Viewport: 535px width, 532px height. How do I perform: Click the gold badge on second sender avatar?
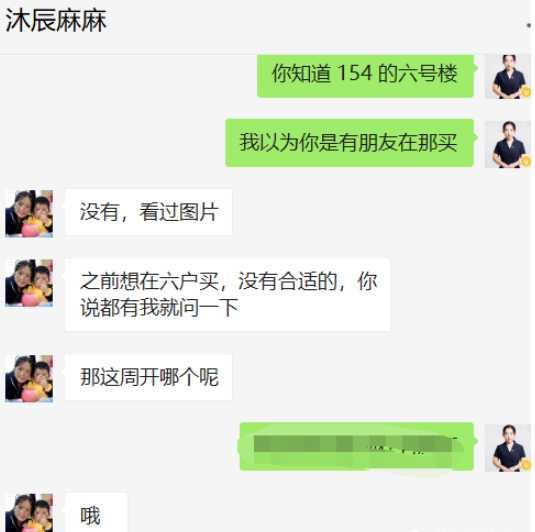(526, 160)
